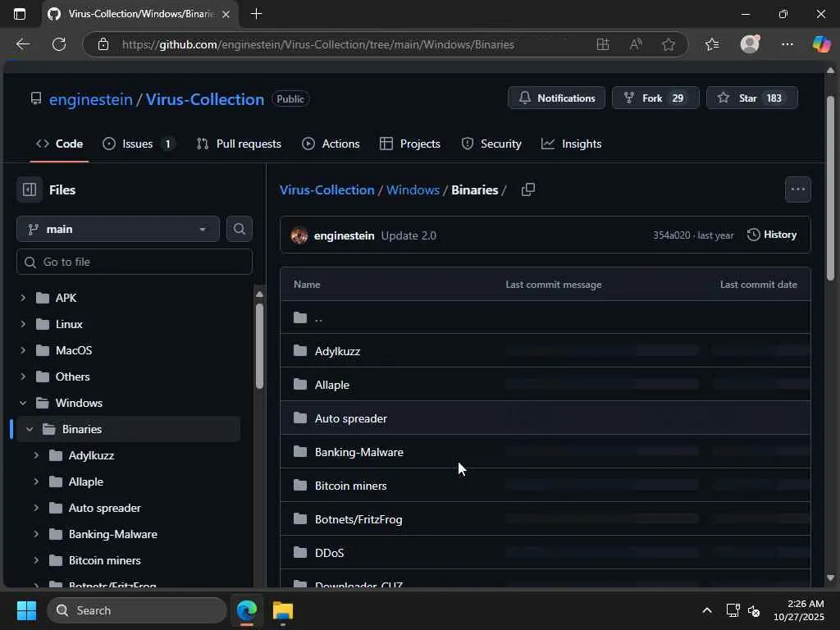Open the more options ellipsis beside the path
This screenshot has height=630, width=840.
797,189
